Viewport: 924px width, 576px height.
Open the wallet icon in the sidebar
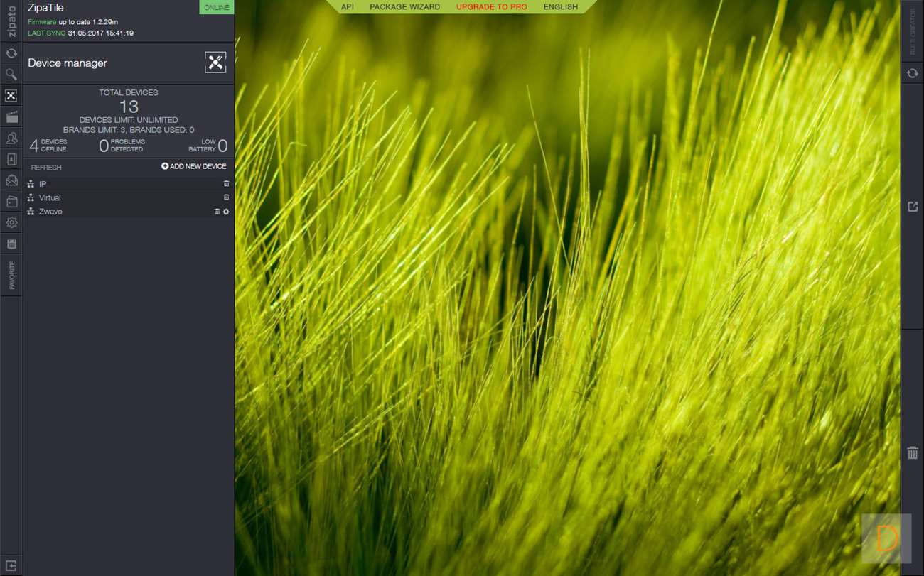(11, 202)
